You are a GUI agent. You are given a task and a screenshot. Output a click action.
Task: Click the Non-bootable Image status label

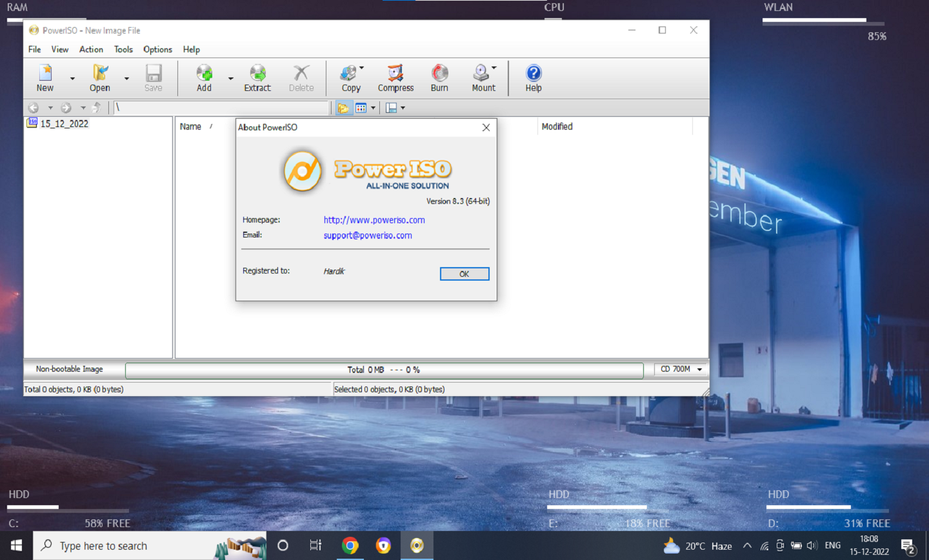(70, 369)
